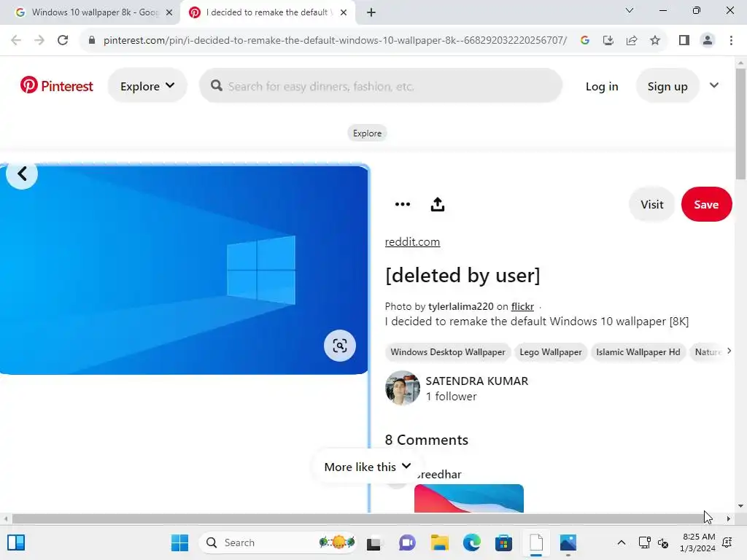Image resolution: width=747 pixels, height=560 pixels.
Task: Save the pin with red Save button
Action: point(706,204)
